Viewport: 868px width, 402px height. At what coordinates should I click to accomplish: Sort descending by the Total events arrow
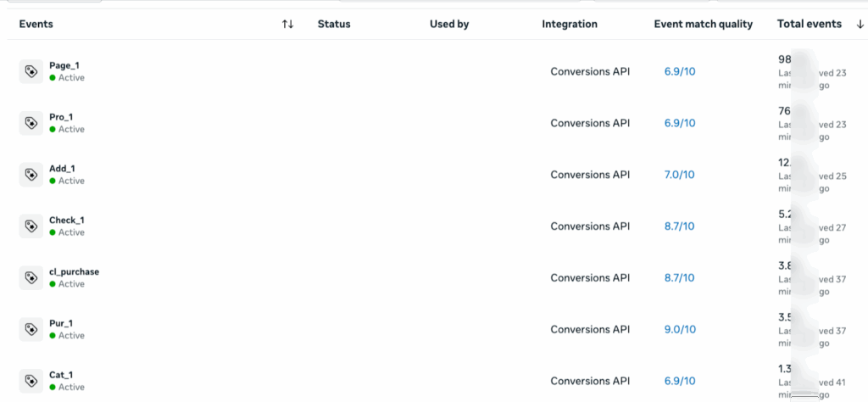click(860, 25)
